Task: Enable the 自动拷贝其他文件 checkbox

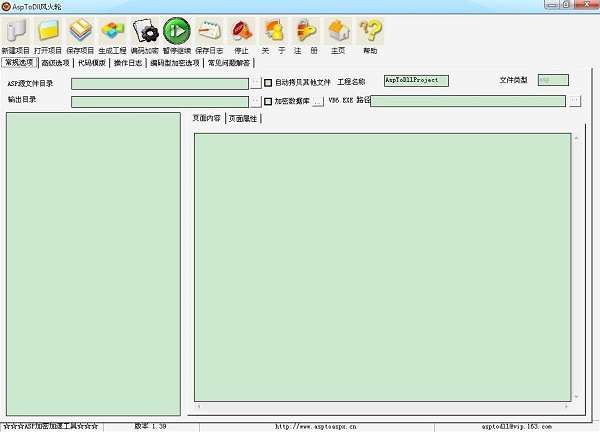Action: [x=268, y=83]
